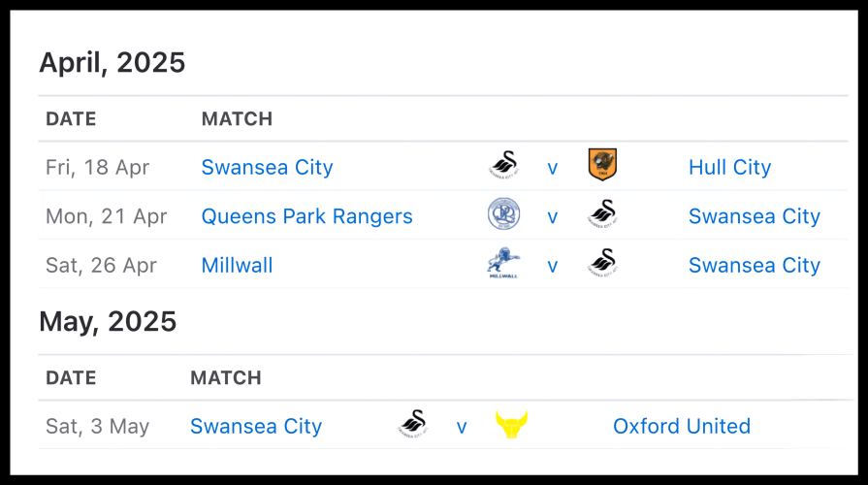Click the Hull City tiger crest

[x=602, y=166]
